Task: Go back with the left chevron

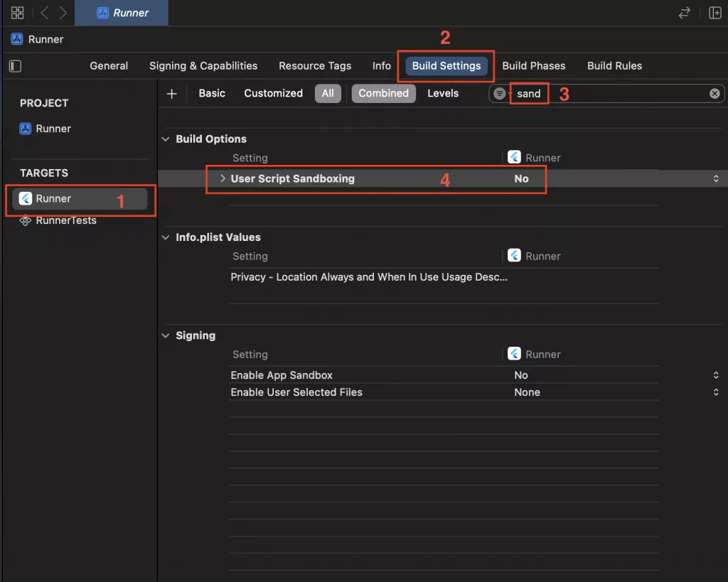Action: coord(45,13)
